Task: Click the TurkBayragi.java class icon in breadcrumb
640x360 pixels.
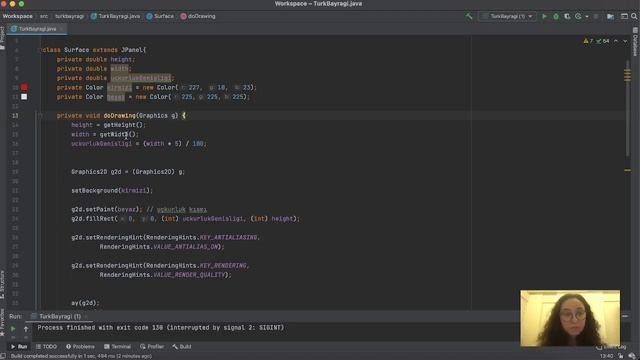Action: (94, 16)
